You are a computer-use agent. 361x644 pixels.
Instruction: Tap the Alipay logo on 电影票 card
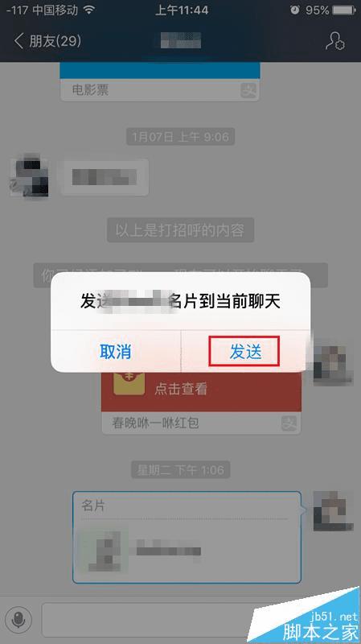point(248,90)
